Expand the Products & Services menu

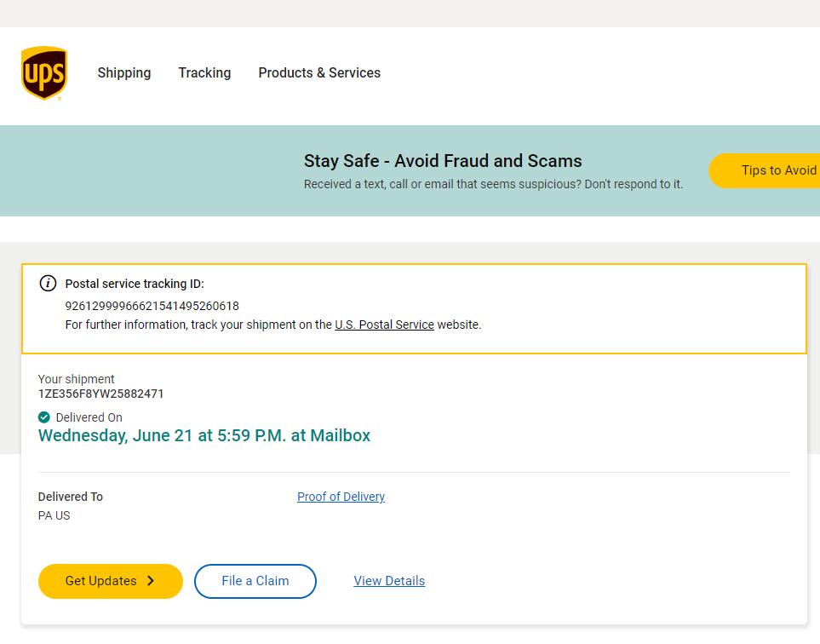(x=319, y=73)
